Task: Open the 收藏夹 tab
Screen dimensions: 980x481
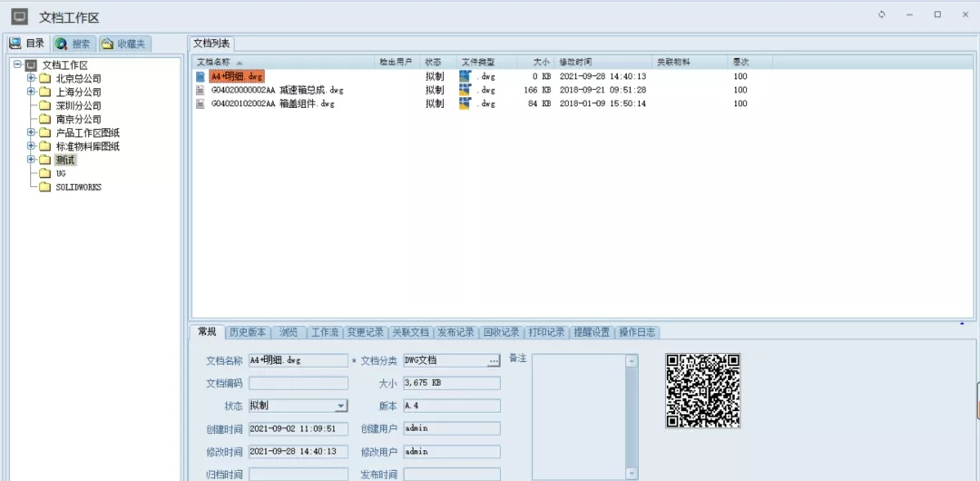Action: [x=124, y=44]
